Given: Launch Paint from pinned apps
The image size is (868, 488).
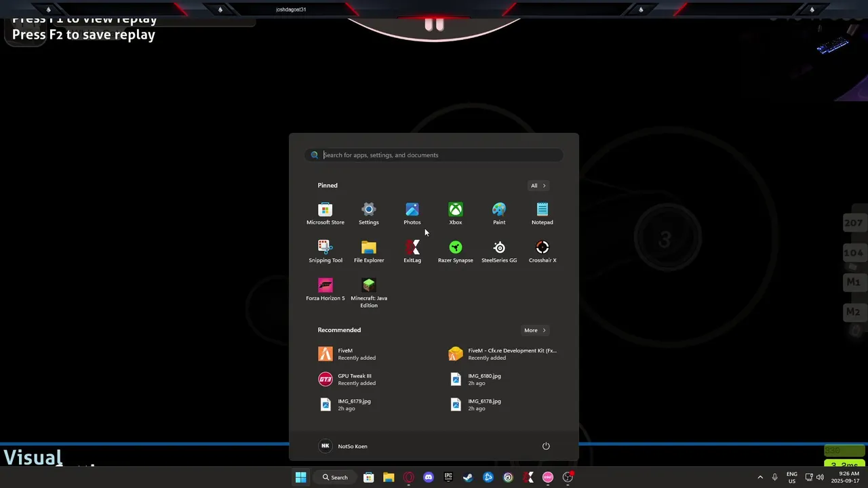Looking at the screenshot, I should [x=499, y=213].
